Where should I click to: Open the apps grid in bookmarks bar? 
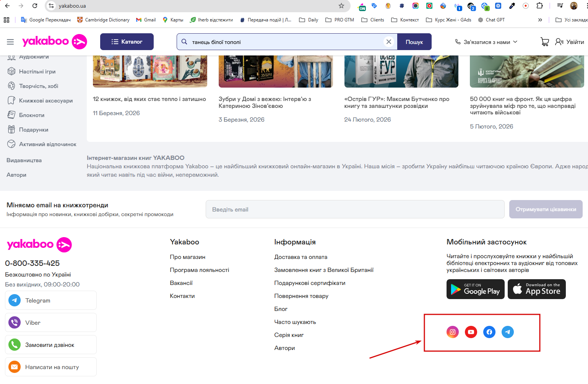coord(6,20)
